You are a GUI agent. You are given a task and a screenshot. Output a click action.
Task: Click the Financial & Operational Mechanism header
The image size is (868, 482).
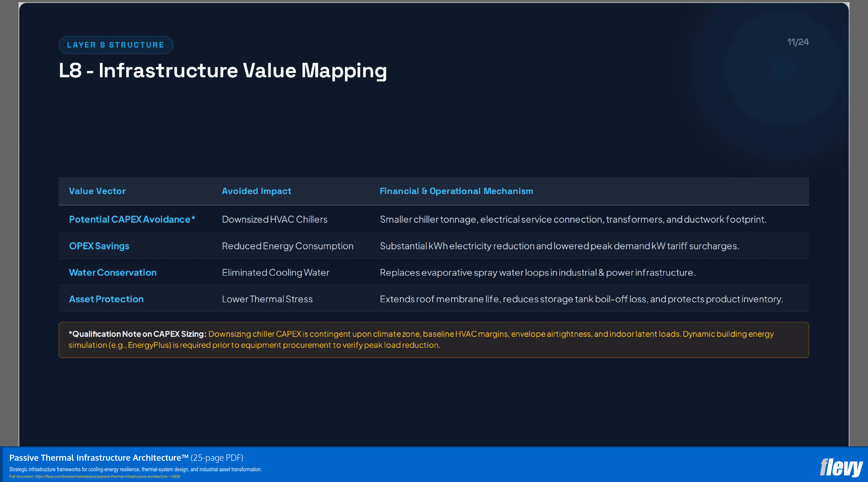456,191
